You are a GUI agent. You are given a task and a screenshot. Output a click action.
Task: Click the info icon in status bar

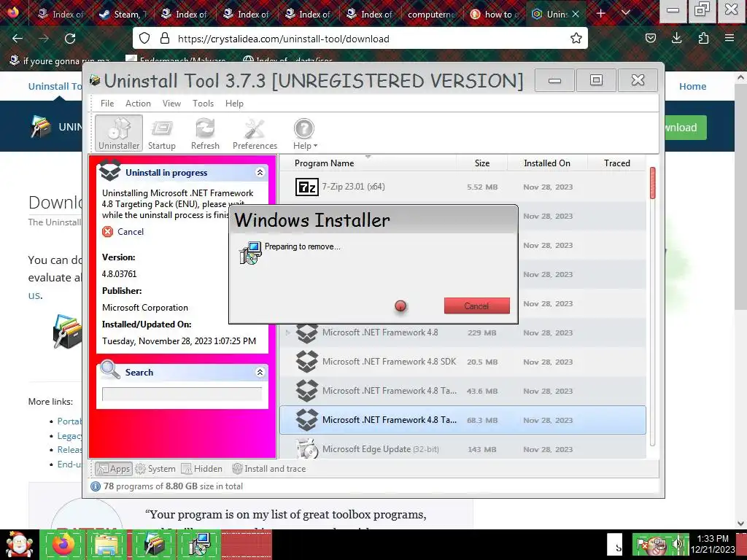[96, 486]
